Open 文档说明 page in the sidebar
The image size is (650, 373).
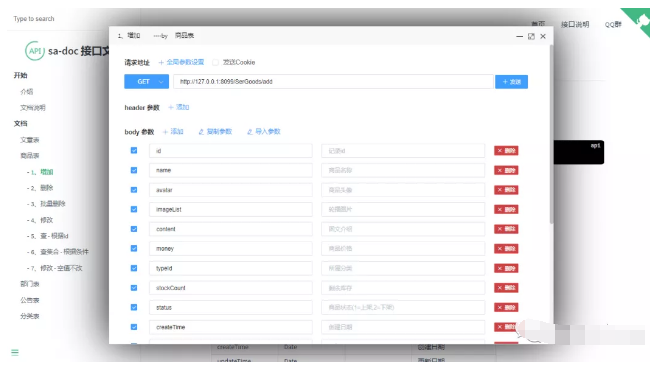[33, 108]
